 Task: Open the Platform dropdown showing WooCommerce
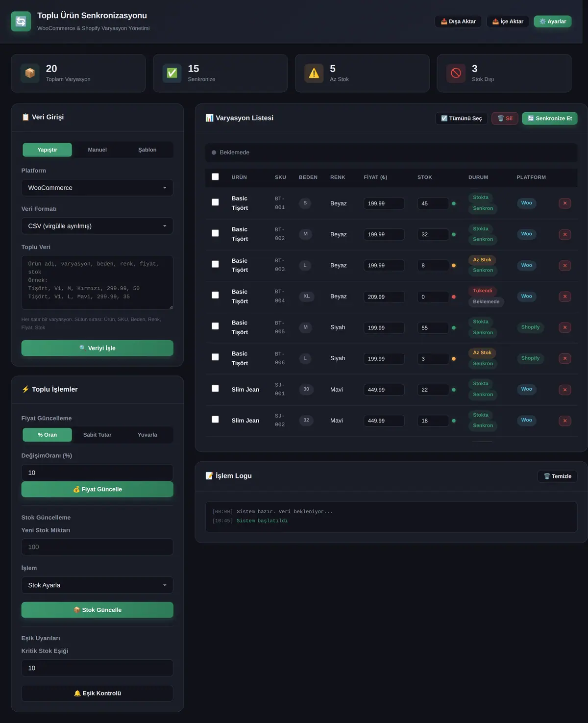pyautogui.click(x=97, y=188)
